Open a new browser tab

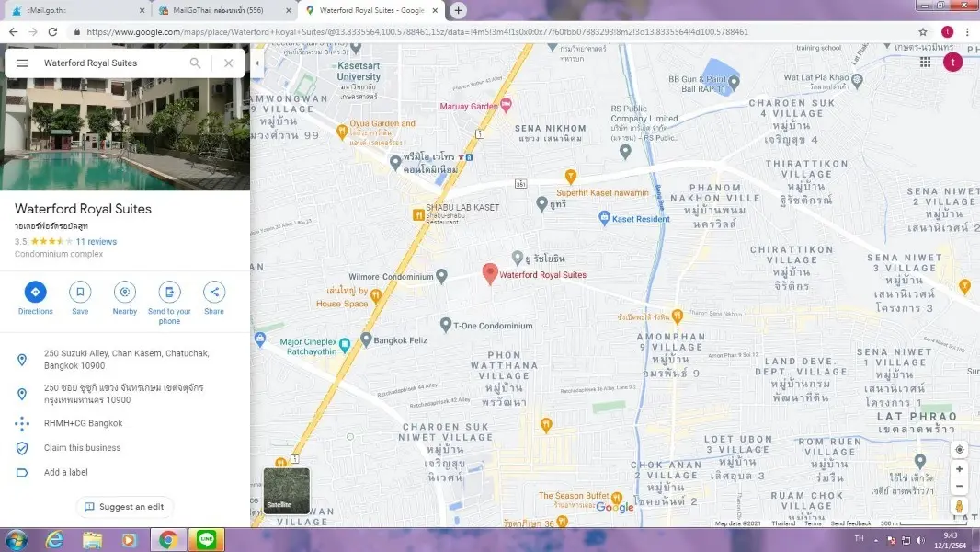tap(458, 11)
